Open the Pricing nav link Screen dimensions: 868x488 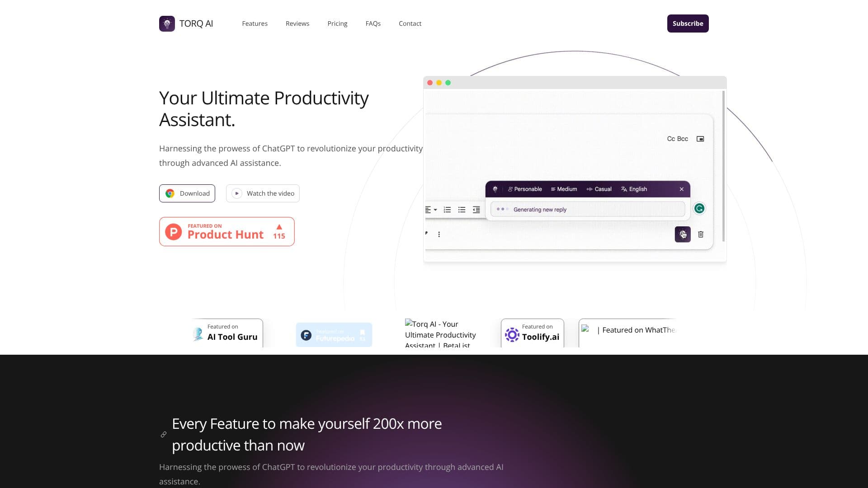click(337, 23)
